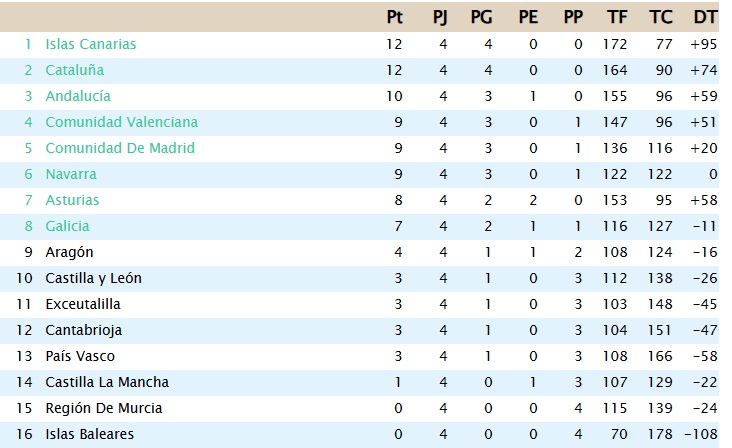The width and height of the screenshot is (732, 448).
Task: Click the PE column header
Action: [x=528, y=17]
